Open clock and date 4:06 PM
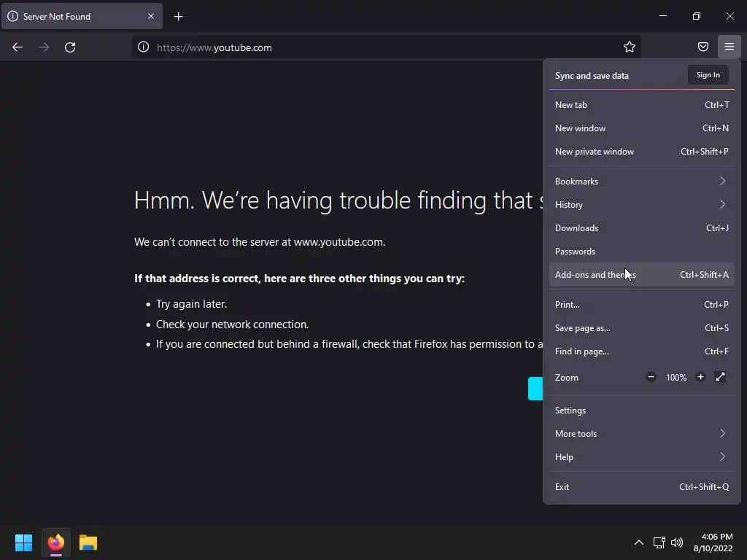 coord(713,542)
